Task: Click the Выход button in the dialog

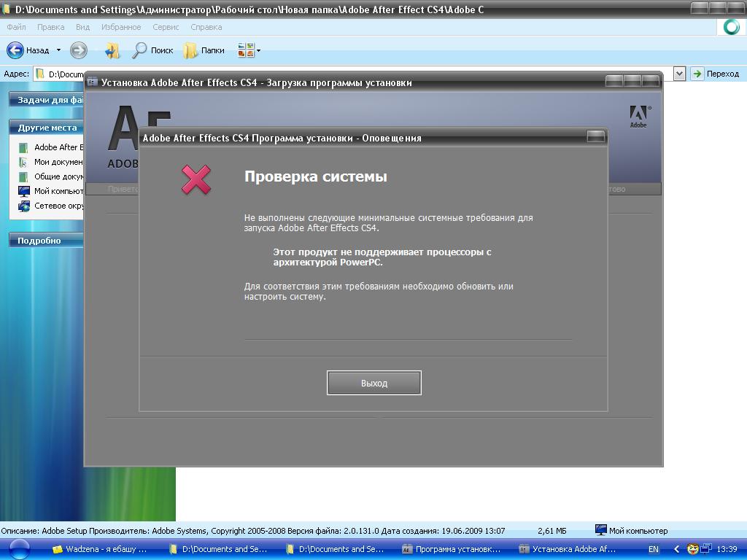Action: (x=373, y=383)
